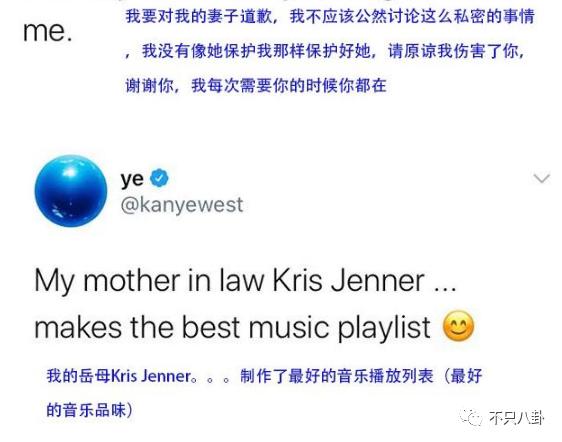The image size is (562, 442).
Task: Click 'Kris Jenner' in the blue Chinese translation
Action: point(151,376)
